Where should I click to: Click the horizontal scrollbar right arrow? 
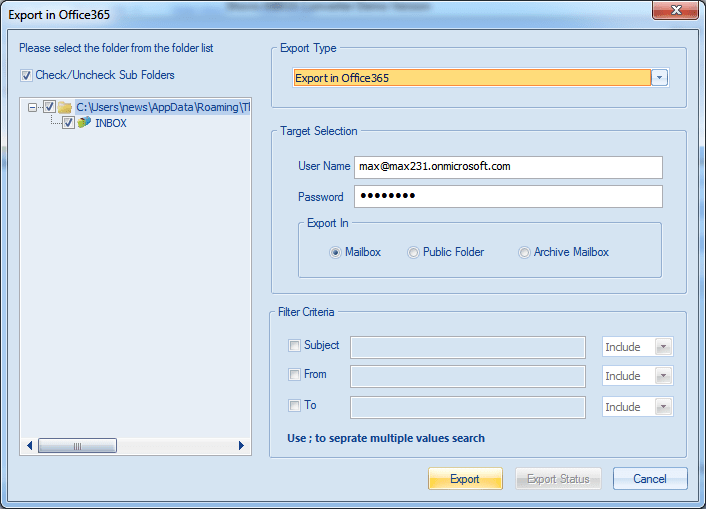click(x=242, y=445)
